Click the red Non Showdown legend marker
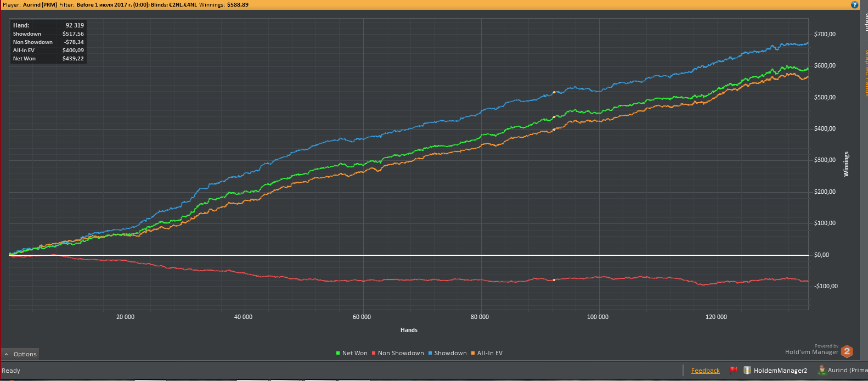The width and height of the screenshot is (868, 381). click(374, 353)
